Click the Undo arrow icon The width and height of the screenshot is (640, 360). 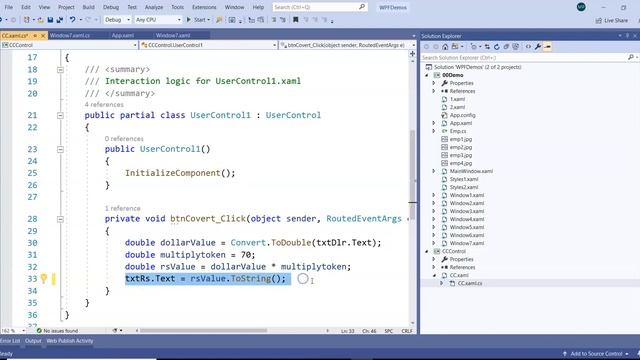72,20
